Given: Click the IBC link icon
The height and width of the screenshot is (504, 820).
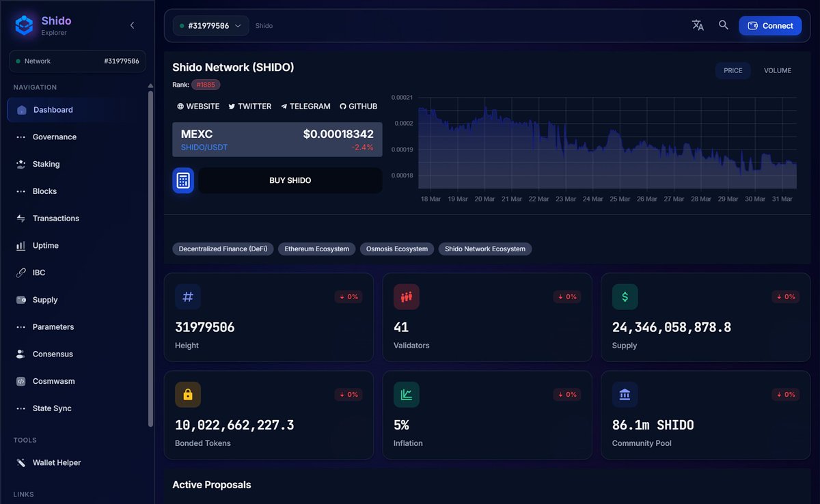Looking at the screenshot, I should click(20, 272).
